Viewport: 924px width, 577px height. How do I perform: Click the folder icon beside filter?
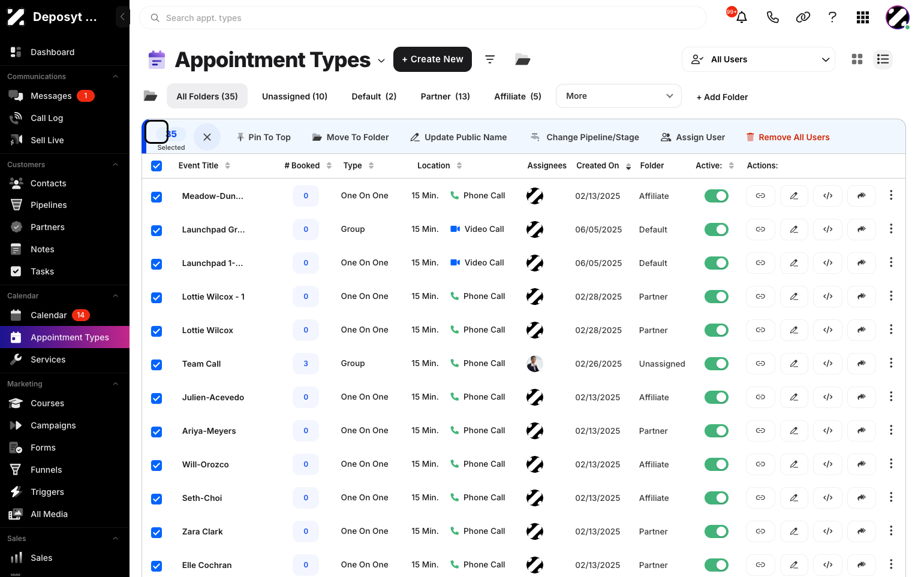point(523,59)
